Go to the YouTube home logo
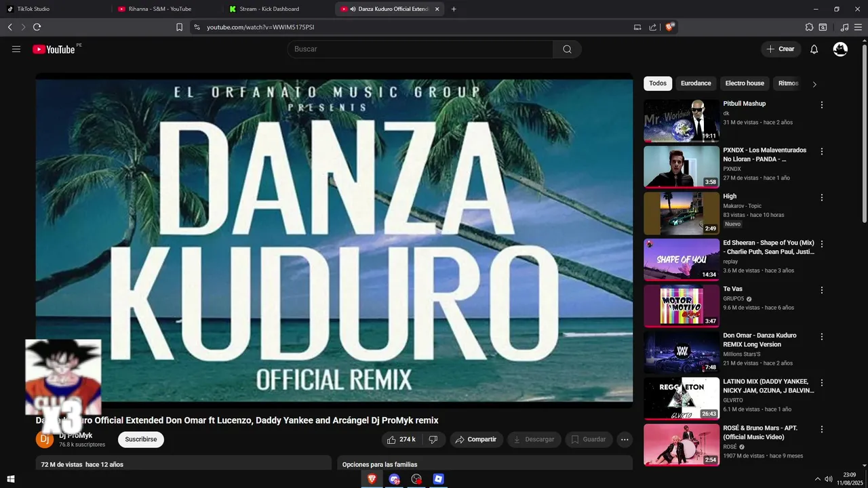 (54, 49)
